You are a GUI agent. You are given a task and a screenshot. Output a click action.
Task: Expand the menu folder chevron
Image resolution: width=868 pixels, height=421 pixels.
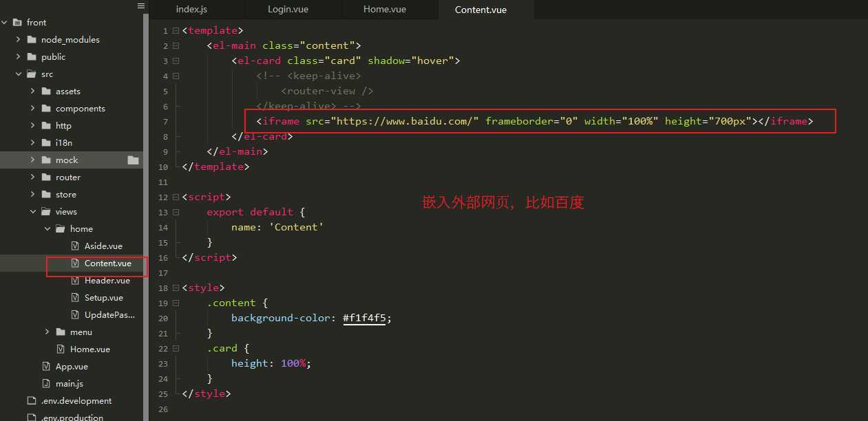pos(47,332)
